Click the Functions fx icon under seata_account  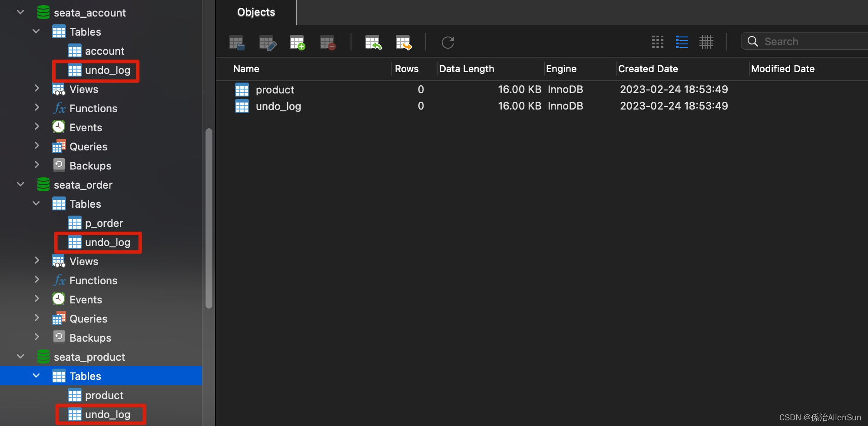59,108
